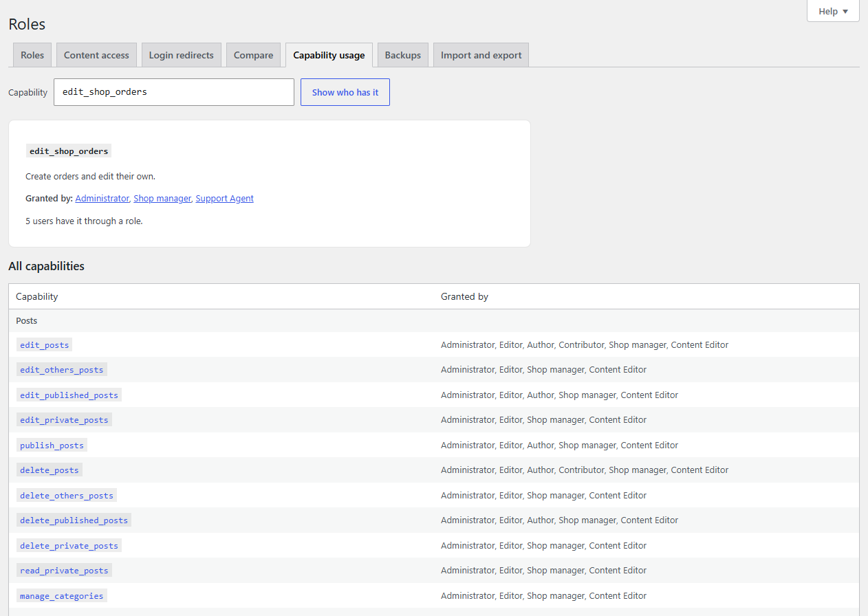This screenshot has width=868, height=616.
Task: Go to the Login redirects tab
Action: [x=182, y=55]
